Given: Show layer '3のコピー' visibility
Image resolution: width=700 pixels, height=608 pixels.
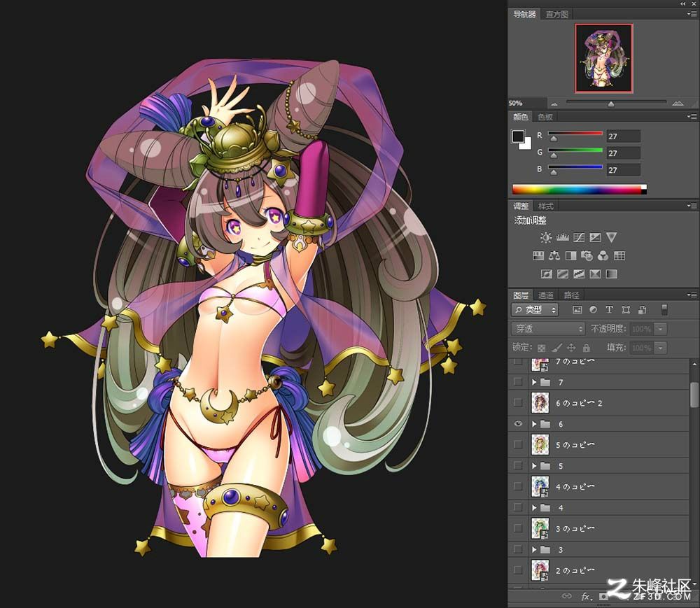Looking at the screenshot, I should (518, 528).
